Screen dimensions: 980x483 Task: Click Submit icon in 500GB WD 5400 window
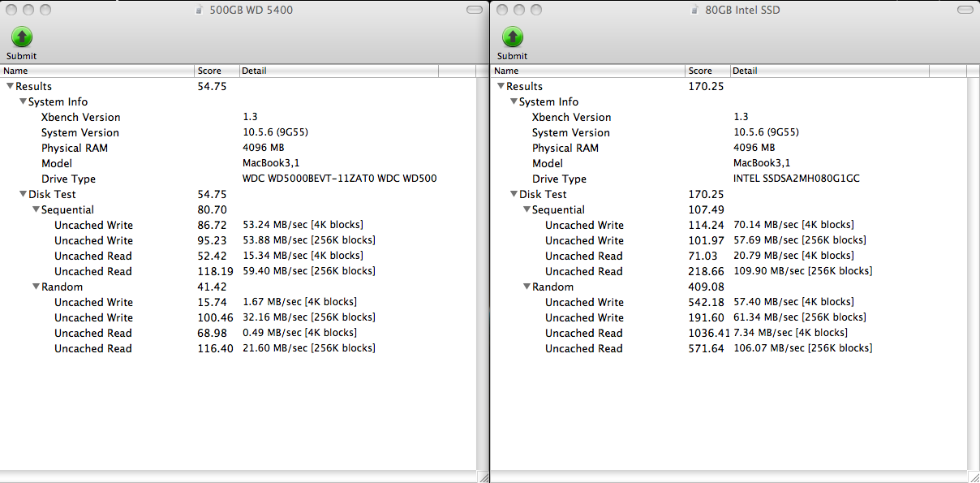click(x=22, y=37)
